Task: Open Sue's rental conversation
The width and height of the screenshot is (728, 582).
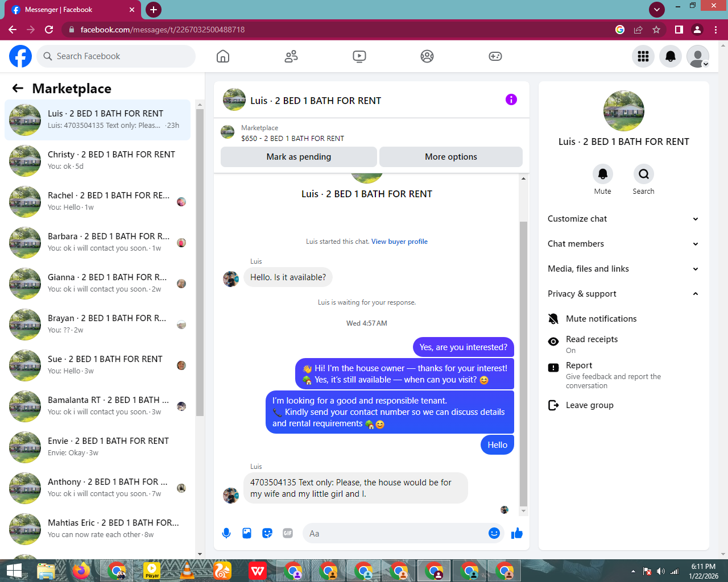Action: (x=98, y=365)
